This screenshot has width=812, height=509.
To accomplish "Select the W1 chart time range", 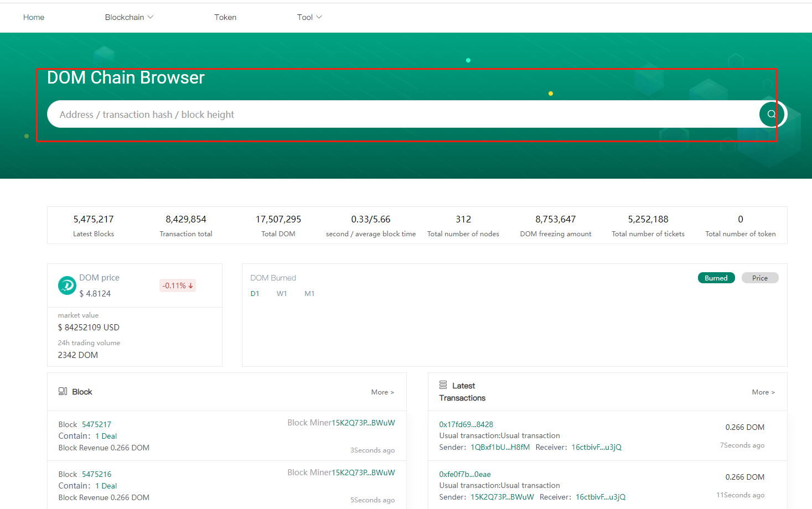I will [x=282, y=294].
